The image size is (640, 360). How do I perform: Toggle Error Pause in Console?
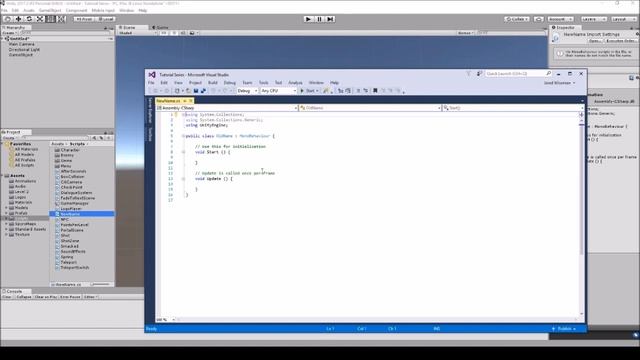[70, 297]
